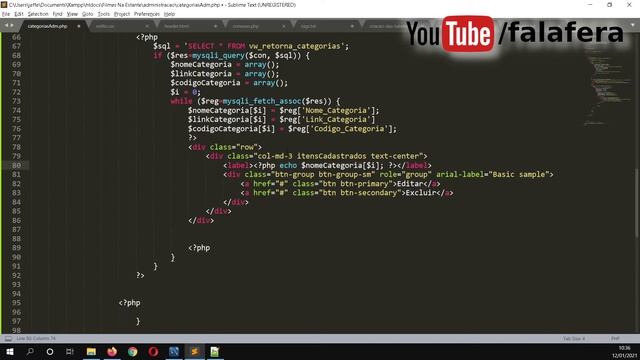Click the itensCadastrados text-center class line

tap(316, 156)
